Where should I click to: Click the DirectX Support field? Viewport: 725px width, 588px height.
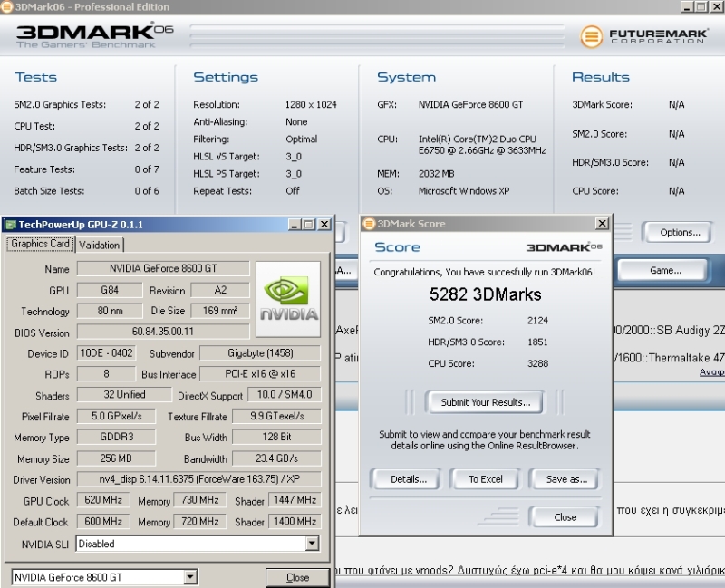[x=285, y=395]
